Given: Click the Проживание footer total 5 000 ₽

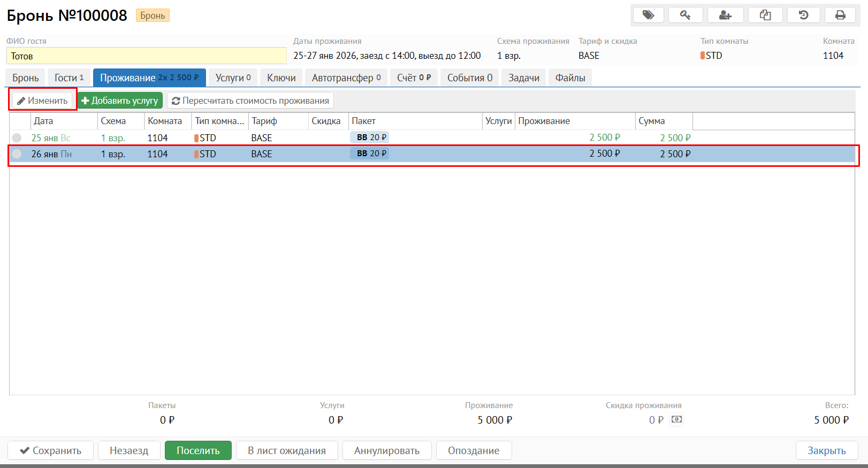Looking at the screenshot, I should (x=495, y=420).
